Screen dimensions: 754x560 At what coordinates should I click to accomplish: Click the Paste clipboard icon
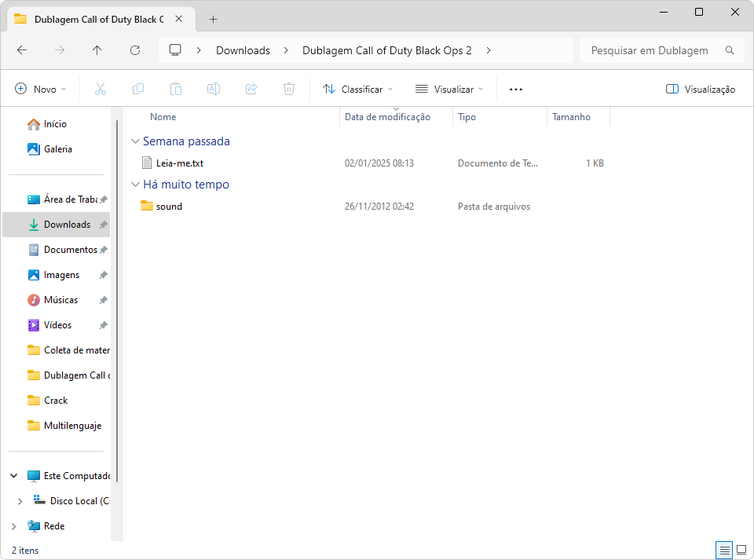(175, 89)
